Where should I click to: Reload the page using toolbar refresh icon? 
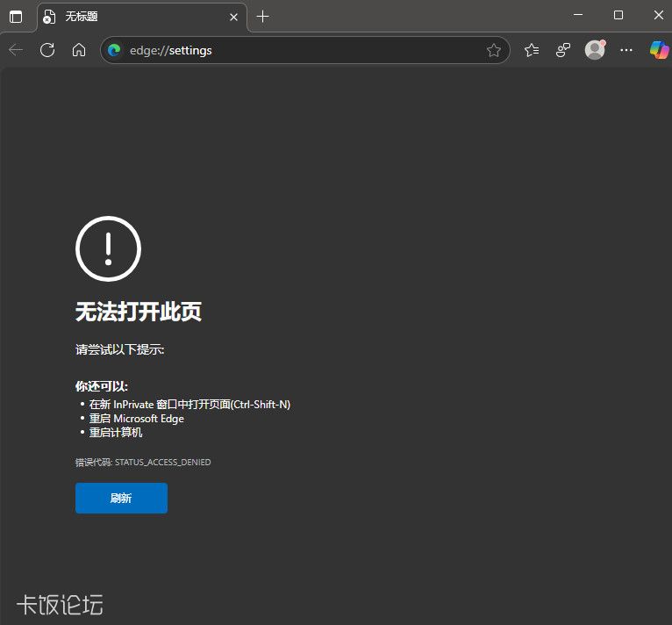47,50
